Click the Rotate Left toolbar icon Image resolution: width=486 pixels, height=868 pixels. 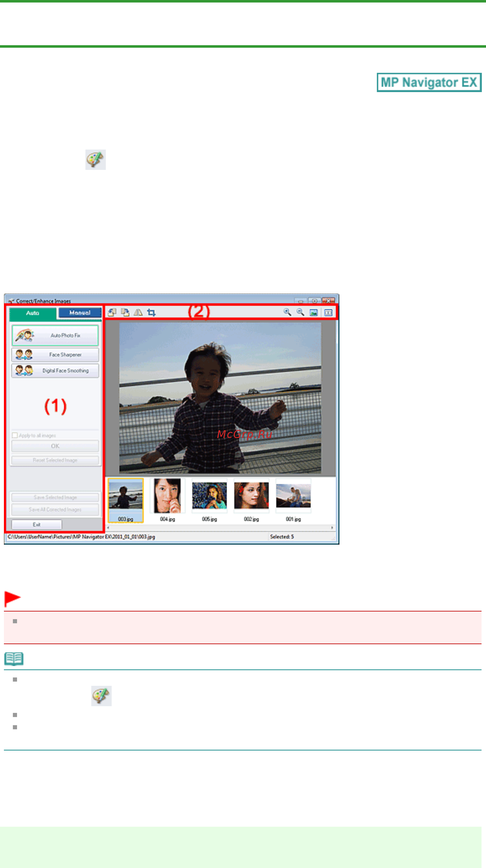[x=112, y=312]
